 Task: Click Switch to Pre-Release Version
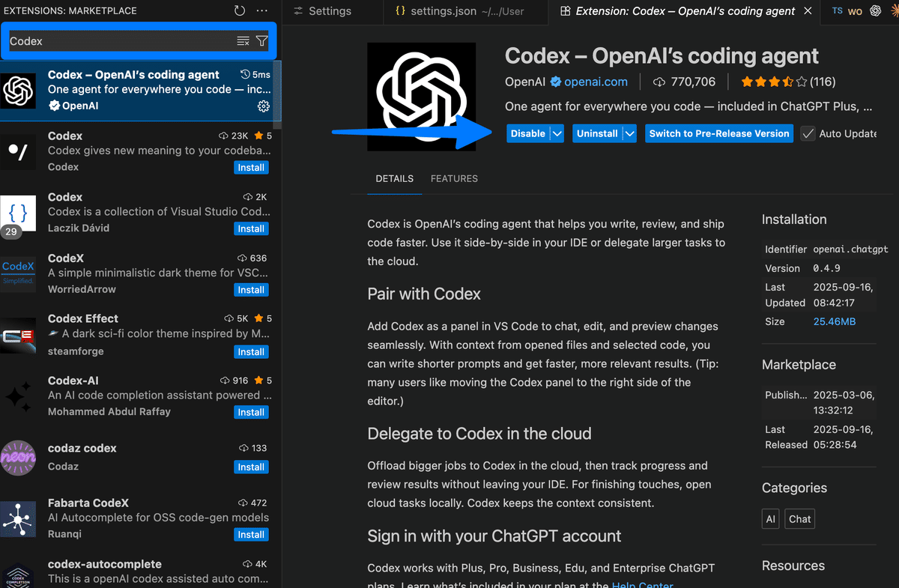[x=718, y=133]
